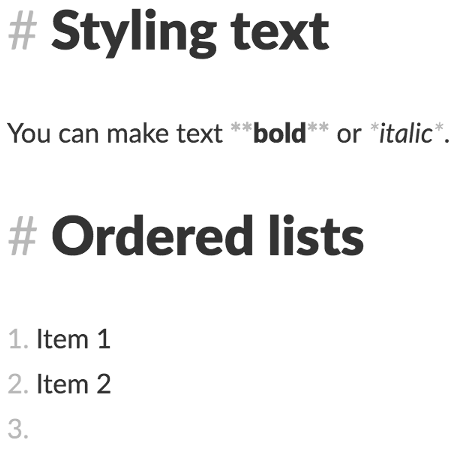This screenshot has height=455, width=460.
Task: Click the opening asterisks before bold
Action: (x=242, y=128)
